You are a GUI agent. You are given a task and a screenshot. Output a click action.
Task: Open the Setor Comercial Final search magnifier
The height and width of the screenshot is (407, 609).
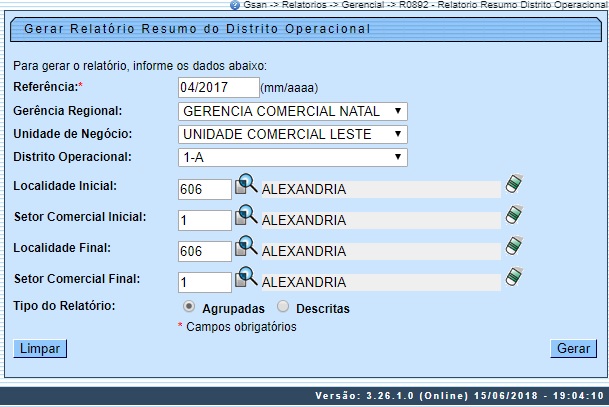[246, 279]
